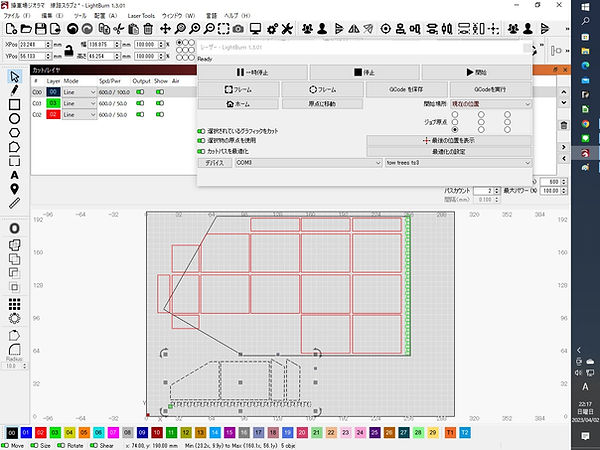This screenshot has height=450, width=600.
Task: Open the camera capture icon
Action: click(238, 29)
